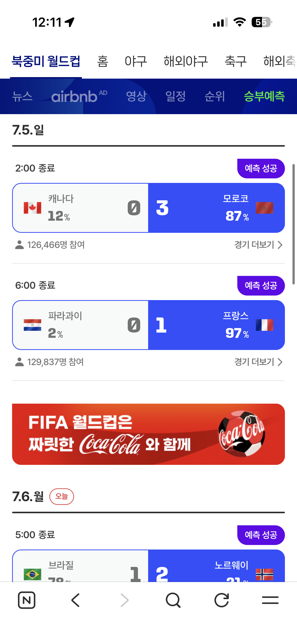Tap the 예측 성공 badge for the 2:00 match
297x644 pixels.
click(x=261, y=169)
